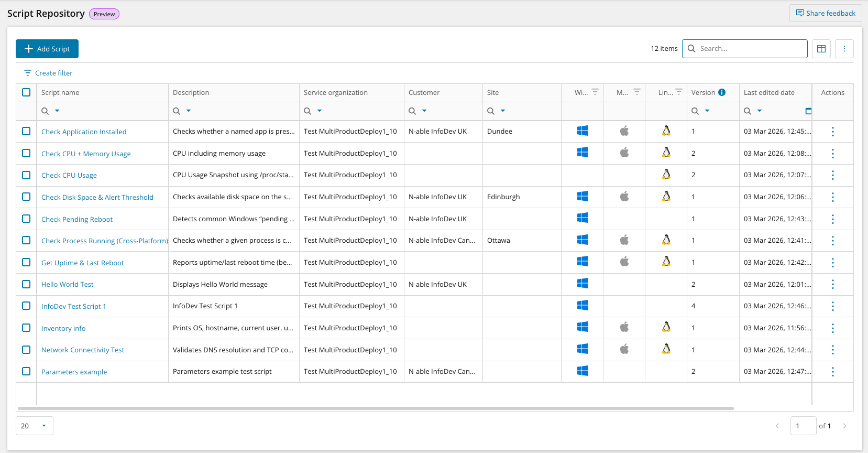Check the Hello World Test row checkbox

[26, 284]
